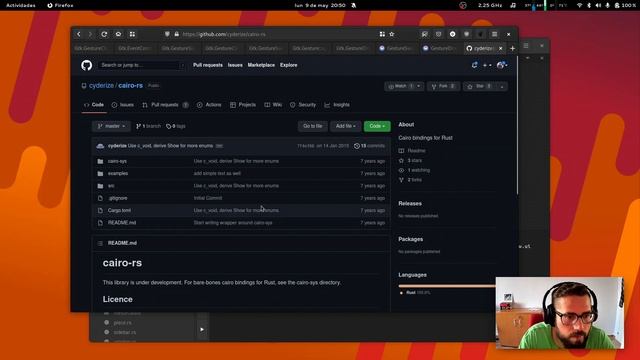The height and width of the screenshot is (360, 640).
Task: Open the GitHub notifications bell
Action: (474, 65)
